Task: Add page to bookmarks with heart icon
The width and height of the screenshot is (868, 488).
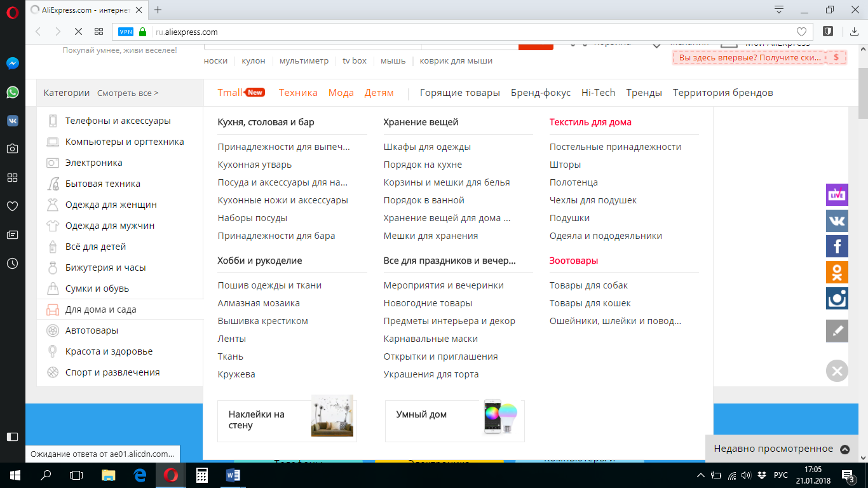Action: pos(801,32)
